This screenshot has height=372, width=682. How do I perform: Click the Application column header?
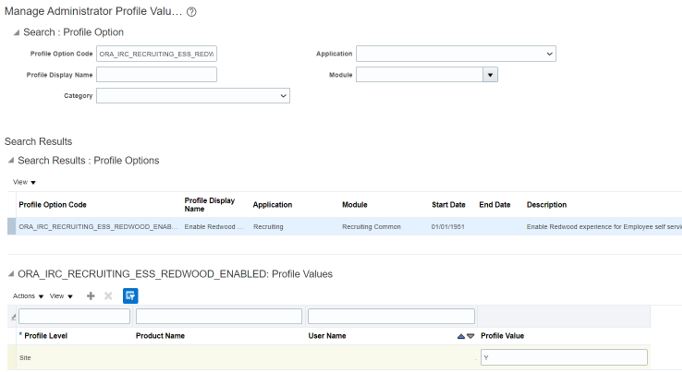tap(272, 204)
